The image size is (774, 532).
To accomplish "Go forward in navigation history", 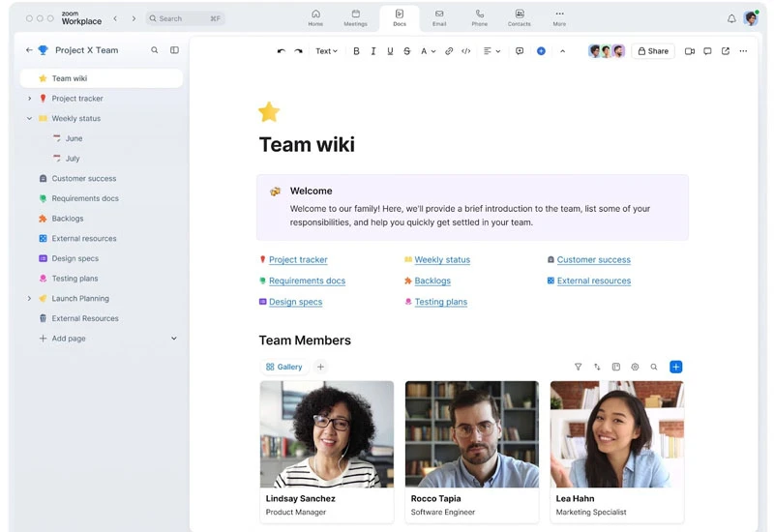I will pos(134,18).
